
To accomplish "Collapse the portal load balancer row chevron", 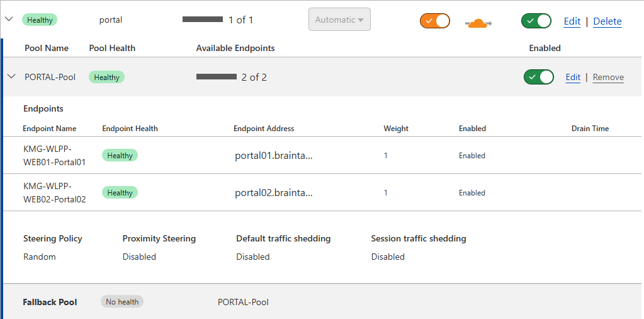I will 9,20.
